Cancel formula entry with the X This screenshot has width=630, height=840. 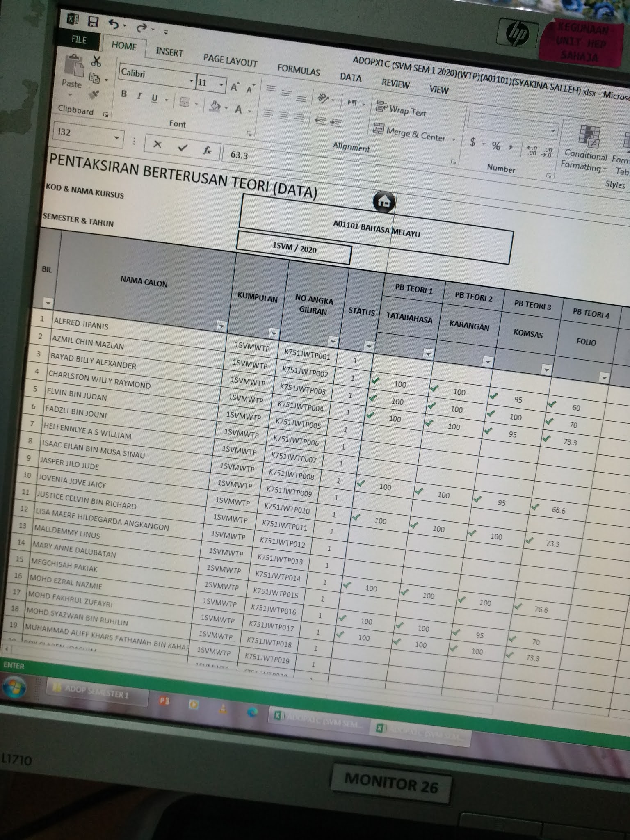pos(157,144)
